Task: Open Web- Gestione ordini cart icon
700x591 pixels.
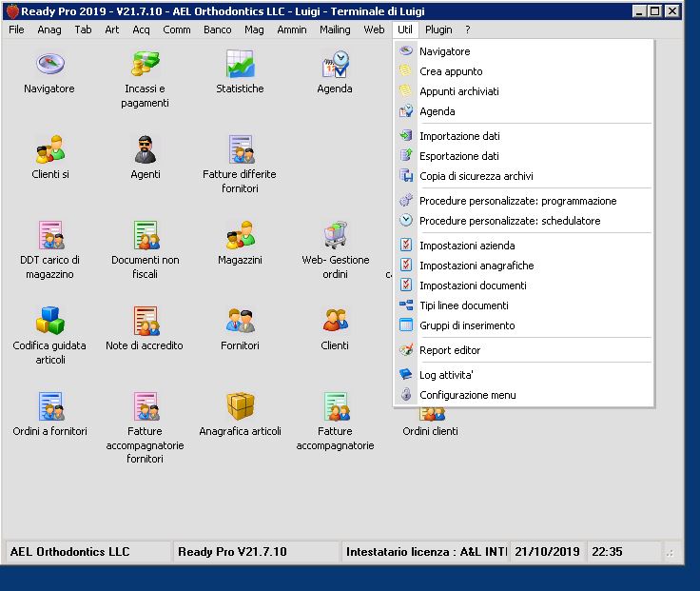Action: point(336,235)
